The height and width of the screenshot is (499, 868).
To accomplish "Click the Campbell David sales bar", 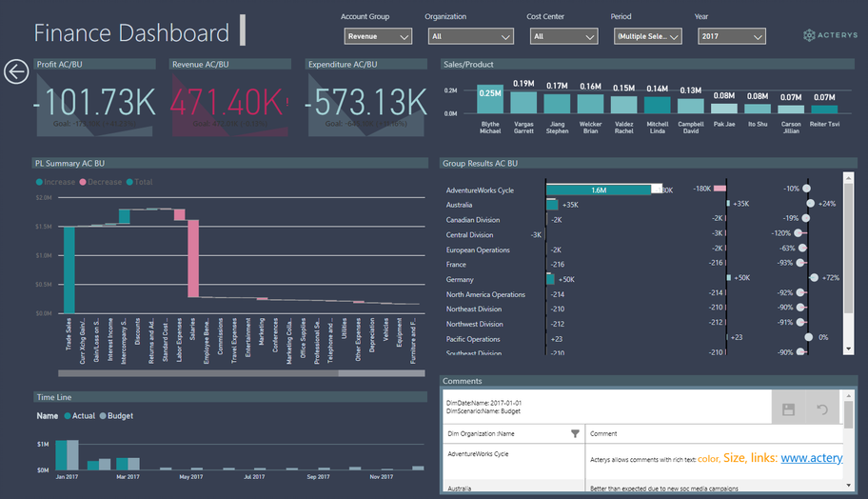I will (691, 107).
